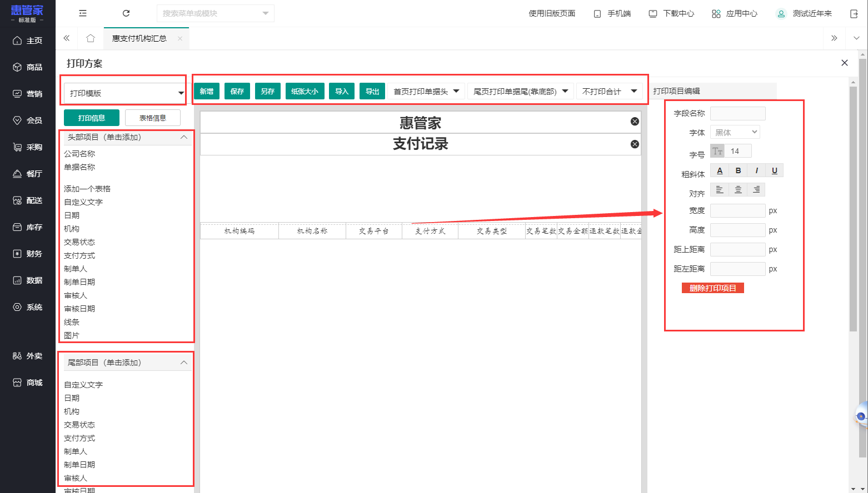
Task: Open 配送 delivery module in sidebar
Action: pos(27,200)
